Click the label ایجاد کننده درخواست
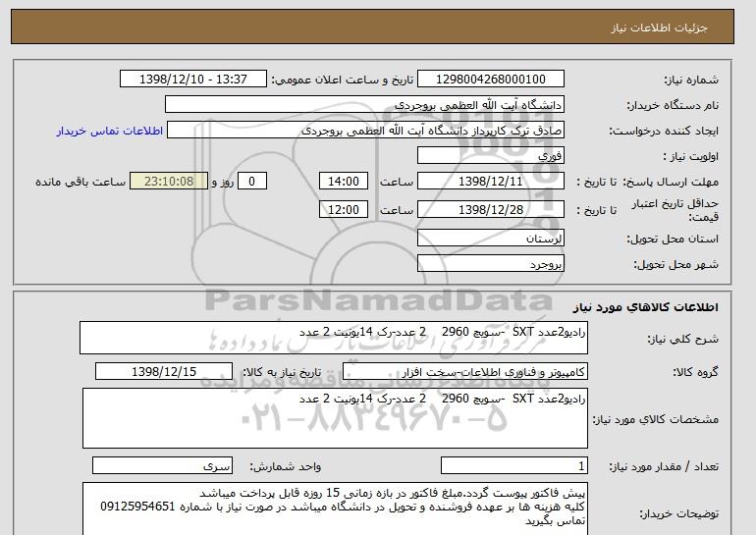The height and width of the screenshot is (535, 756). click(x=664, y=131)
